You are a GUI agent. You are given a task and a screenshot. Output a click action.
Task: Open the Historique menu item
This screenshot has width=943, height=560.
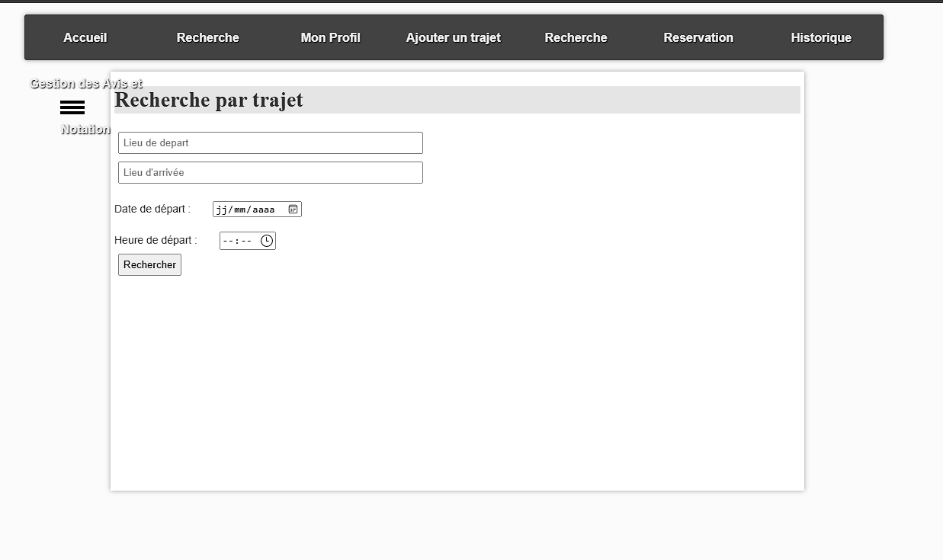click(x=821, y=37)
